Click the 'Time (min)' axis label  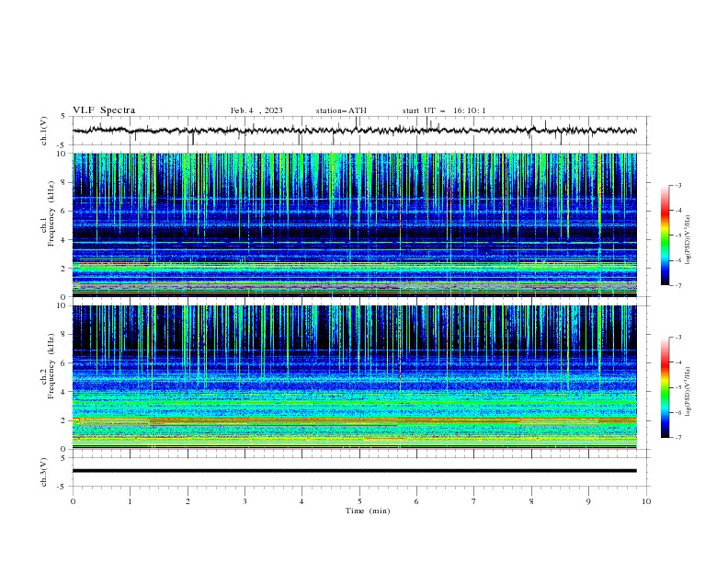pos(368,511)
